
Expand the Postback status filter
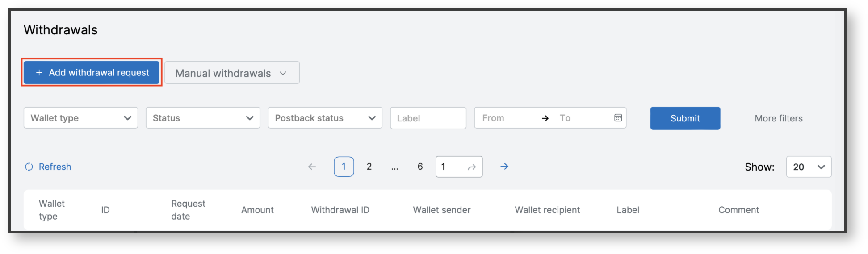pos(325,118)
